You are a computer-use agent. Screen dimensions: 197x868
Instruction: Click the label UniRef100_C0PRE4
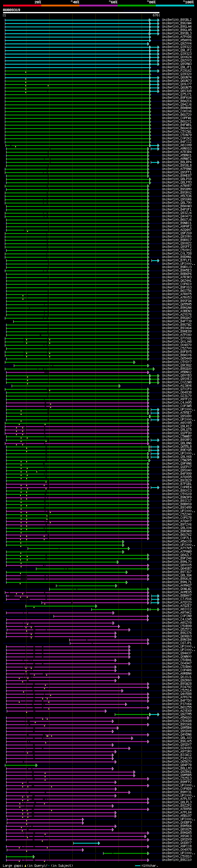tap(177, 487)
